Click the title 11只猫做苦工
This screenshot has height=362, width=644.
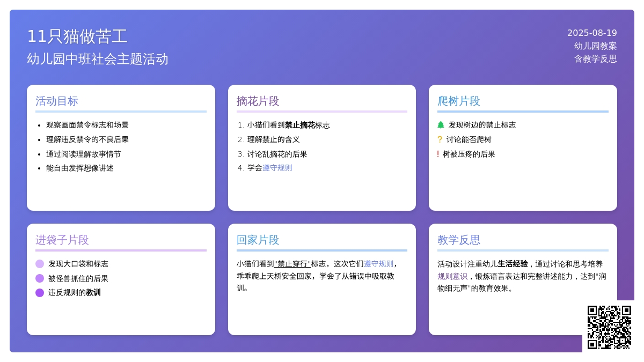pos(77,36)
